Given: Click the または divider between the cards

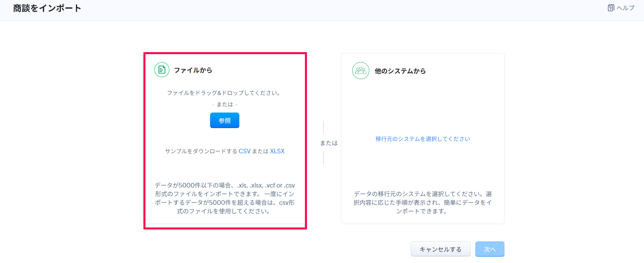Looking at the screenshot, I should click(x=329, y=143).
